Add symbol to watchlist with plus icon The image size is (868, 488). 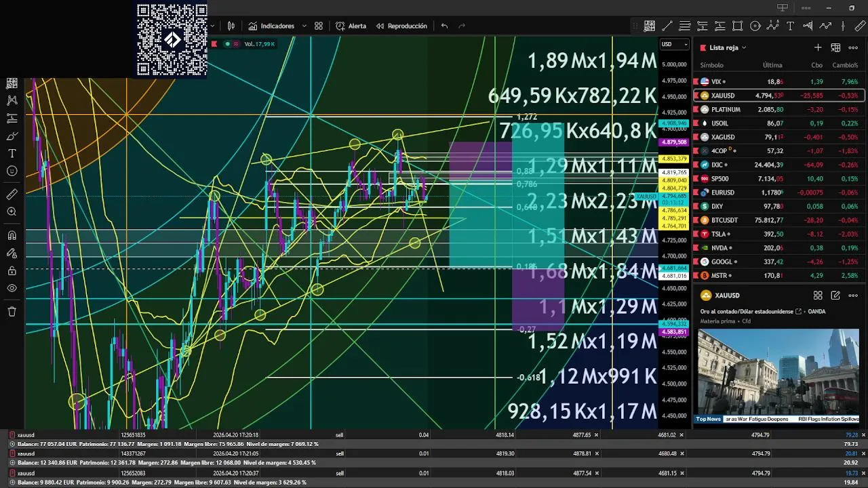point(818,47)
